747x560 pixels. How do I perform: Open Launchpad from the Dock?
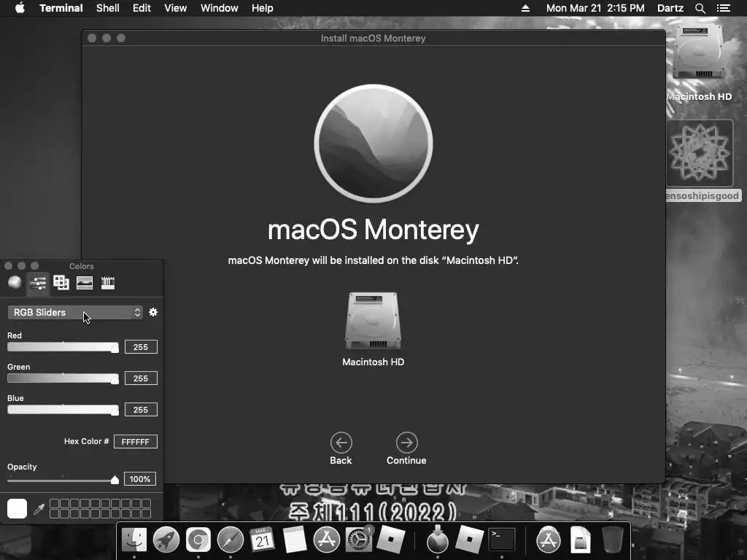coord(166,540)
